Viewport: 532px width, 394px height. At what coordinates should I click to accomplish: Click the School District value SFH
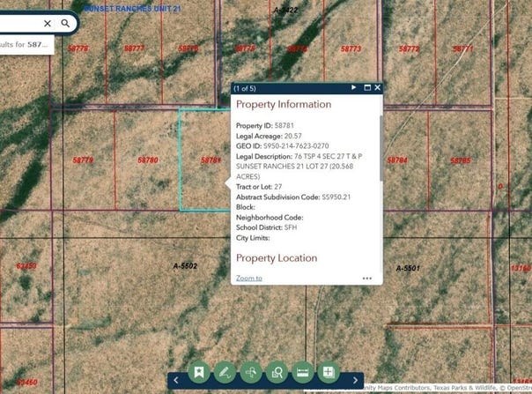point(291,227)
